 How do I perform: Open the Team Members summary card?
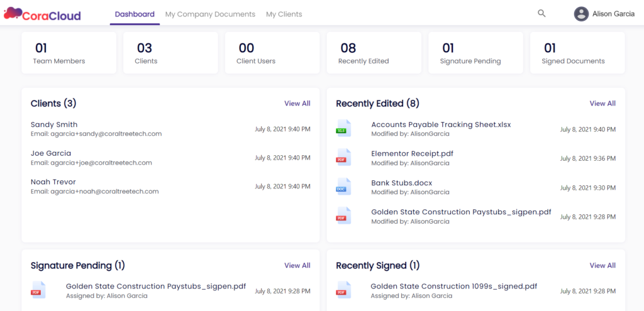point(69,53)
